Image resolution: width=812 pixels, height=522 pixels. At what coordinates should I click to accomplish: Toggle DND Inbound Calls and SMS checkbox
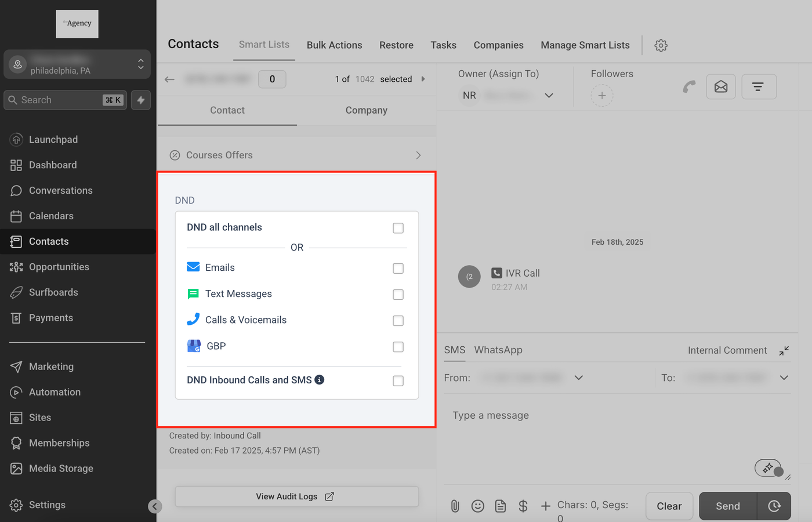point(398,380)
